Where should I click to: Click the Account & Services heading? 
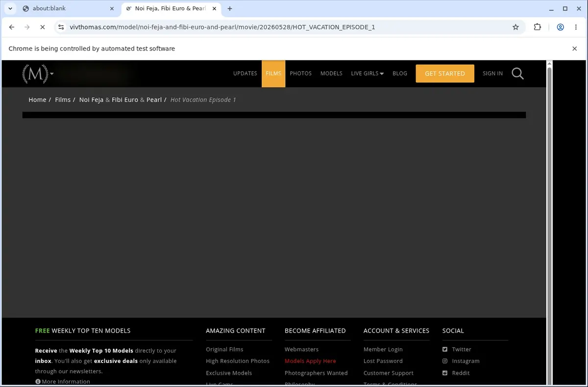coord(396,331)
